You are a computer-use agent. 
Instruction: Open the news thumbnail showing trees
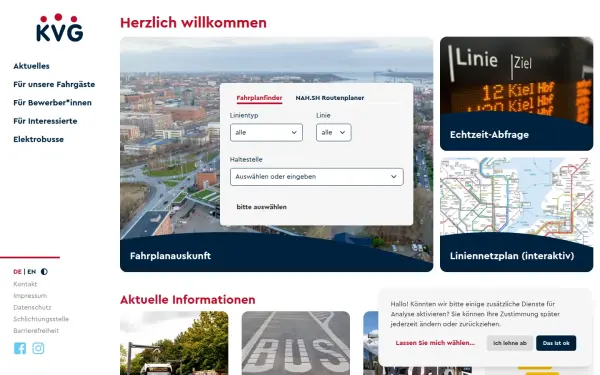pos(174,343)
